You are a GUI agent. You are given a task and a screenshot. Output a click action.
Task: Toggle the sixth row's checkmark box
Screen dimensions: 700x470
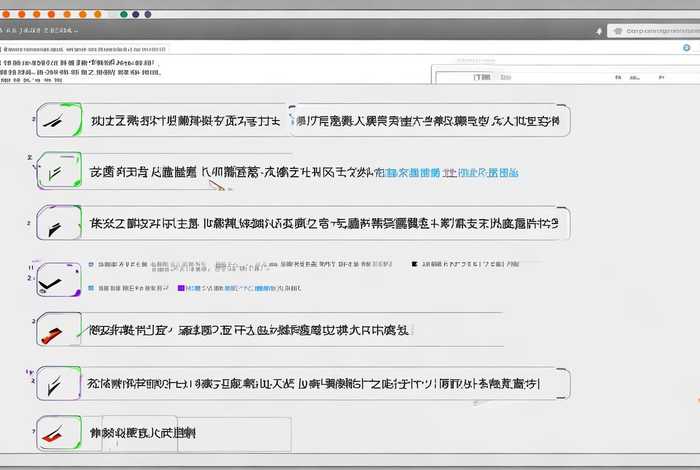[58, 383]
